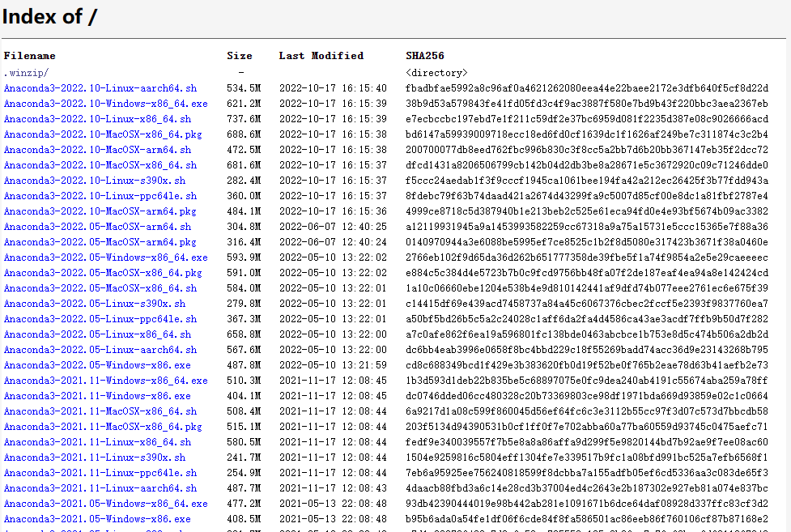Image resolution: width=791 pixels, height=532 pixels.
Task: Download Anaconda3-2022.05-MacOSX-x86_64.sh
Action: [100, 288]
